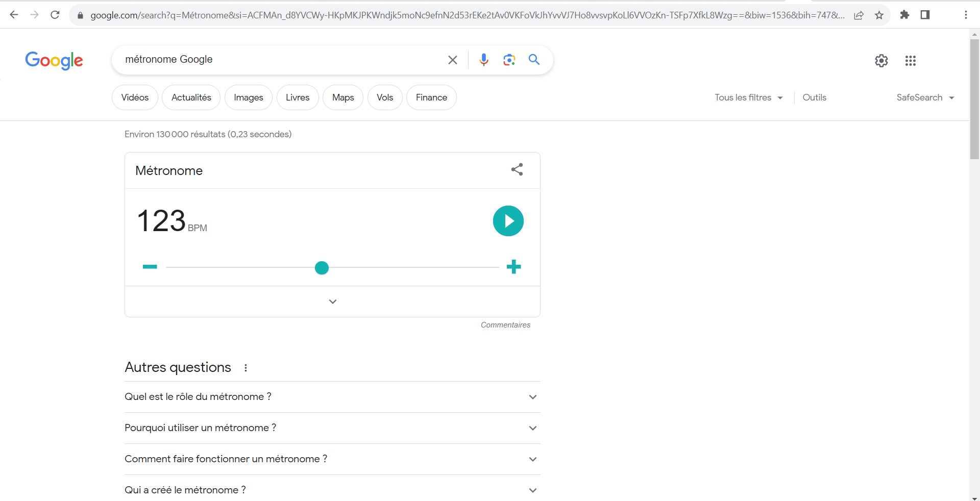The height and width of the screenshot is (501, 980).
Task: Clear the search box text
Action: 452,60
